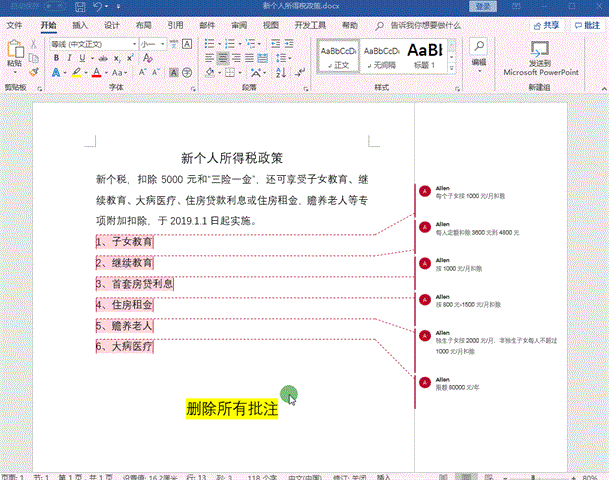
Task: Expand the font size dropdown 小一
Action: pos(164,44)
